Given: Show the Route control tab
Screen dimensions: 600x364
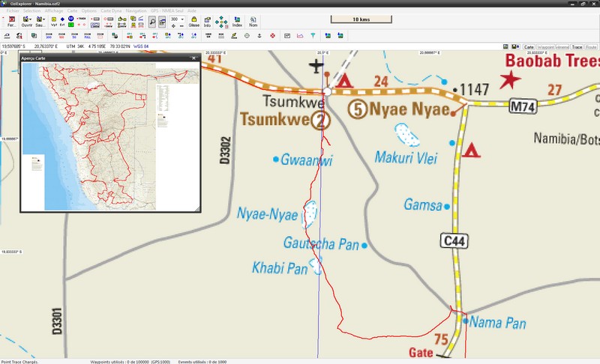Looking at the screenshot, I should pyautogui.click(x=591, y=47).
